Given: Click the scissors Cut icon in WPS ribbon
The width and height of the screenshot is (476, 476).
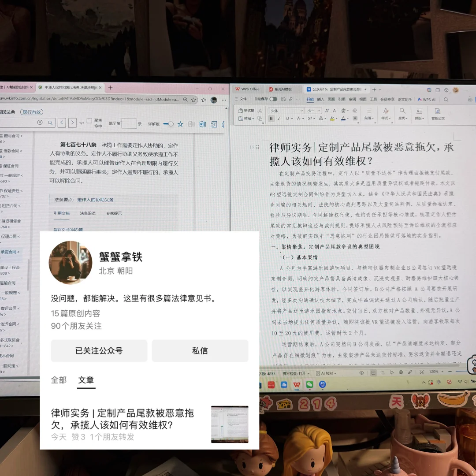Looking at the screenshot, I should point(260,110).
